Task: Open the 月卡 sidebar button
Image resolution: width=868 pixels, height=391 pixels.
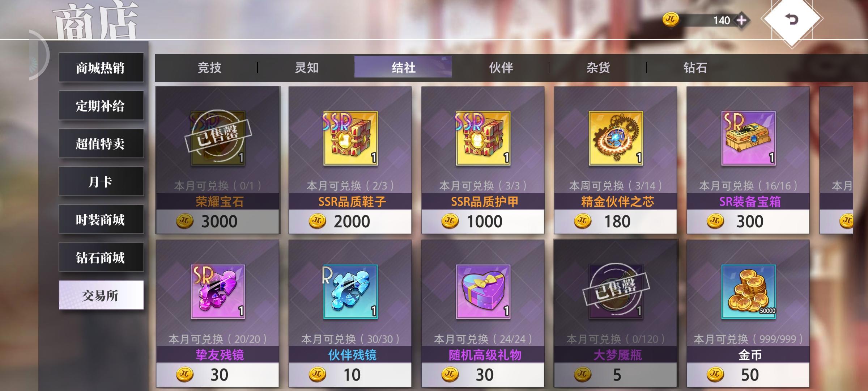Action: pyautogui.click(x=101, y=181)
